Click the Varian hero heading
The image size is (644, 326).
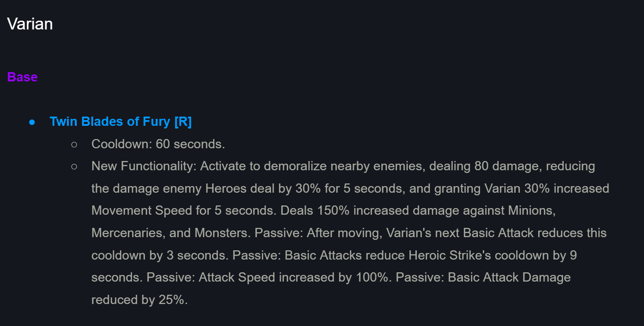(30, 24)
